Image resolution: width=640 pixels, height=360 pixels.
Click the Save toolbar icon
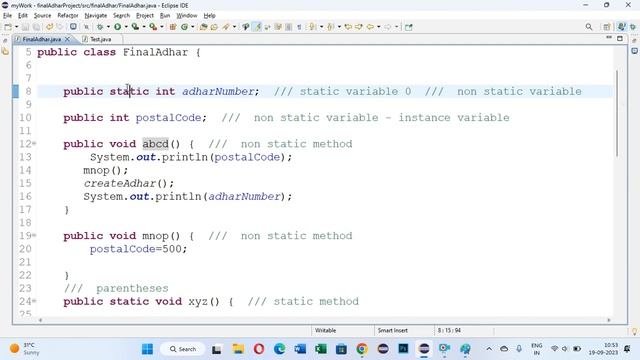[x=25, y=27]
